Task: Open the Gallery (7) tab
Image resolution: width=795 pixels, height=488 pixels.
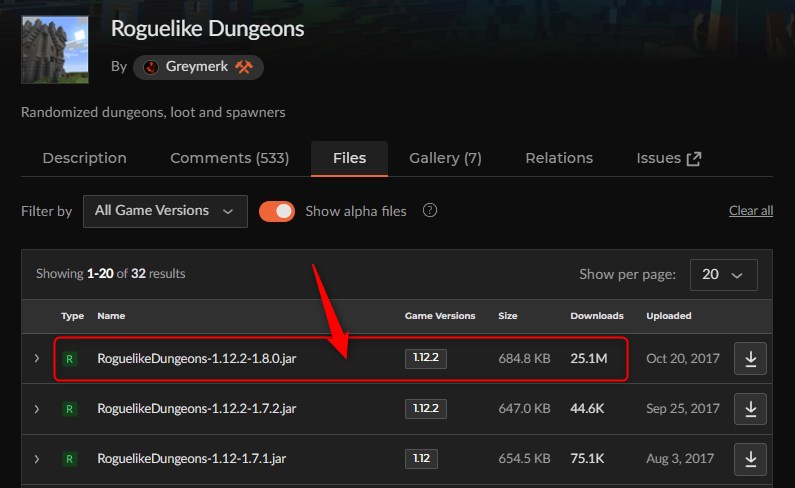Action: tap(445, 158)
